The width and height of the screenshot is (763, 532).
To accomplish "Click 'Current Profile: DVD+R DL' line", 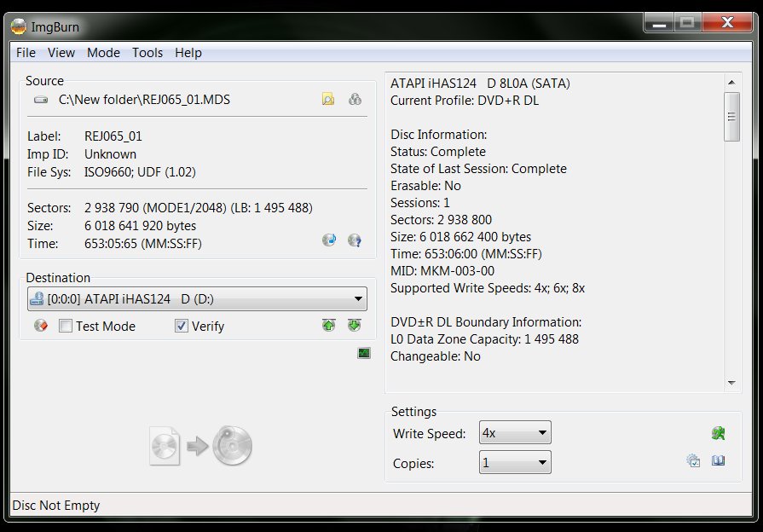I will (x=465, y=101).
